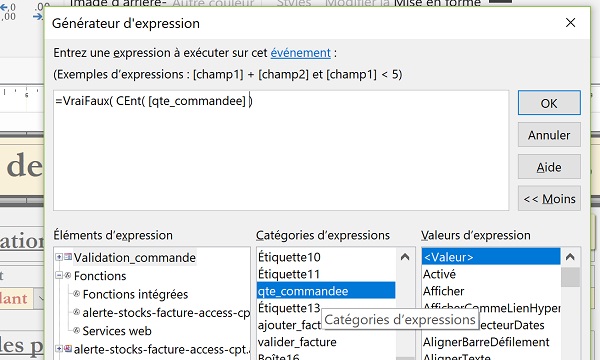Image resolution: width=600 pixels, height=360 pixels.
Task: Choose valider_facture in the categories list
Action: [297, 342]
